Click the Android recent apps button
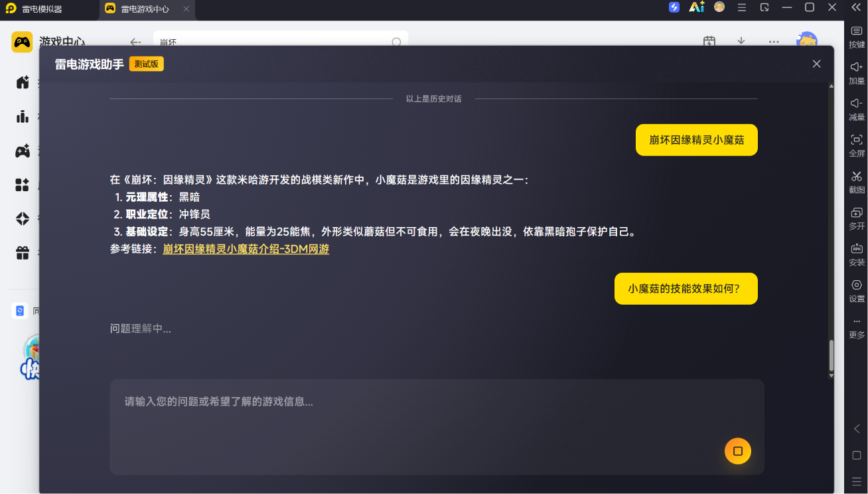The image size is (868, 494). tap(857, 481)
